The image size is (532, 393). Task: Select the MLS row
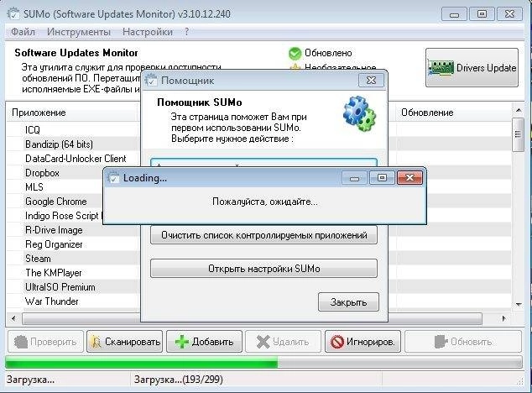55,186
